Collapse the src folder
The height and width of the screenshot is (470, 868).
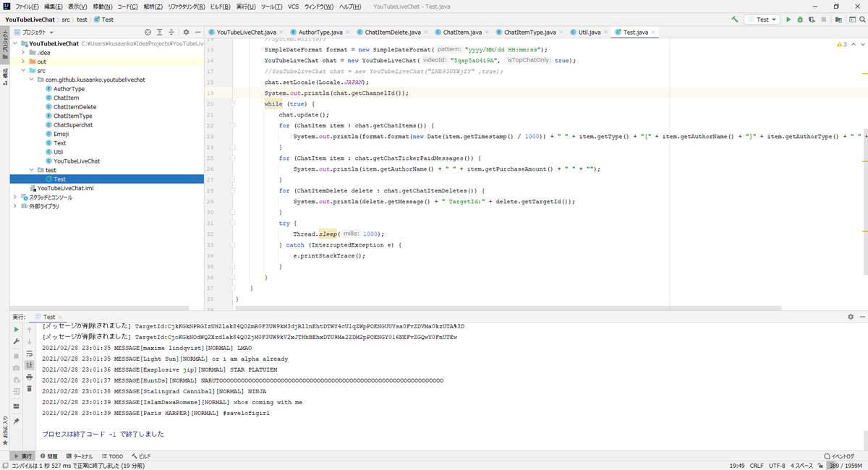(24, 70)
